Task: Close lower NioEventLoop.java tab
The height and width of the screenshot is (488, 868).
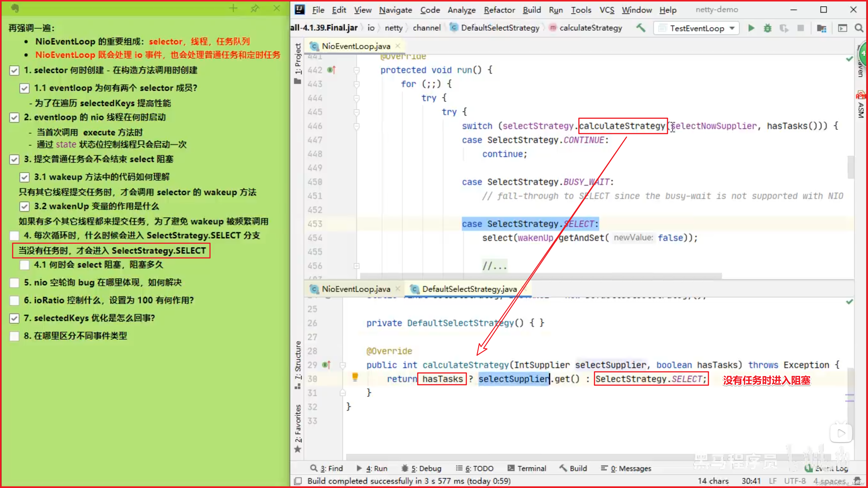Action: coord(398,289)
